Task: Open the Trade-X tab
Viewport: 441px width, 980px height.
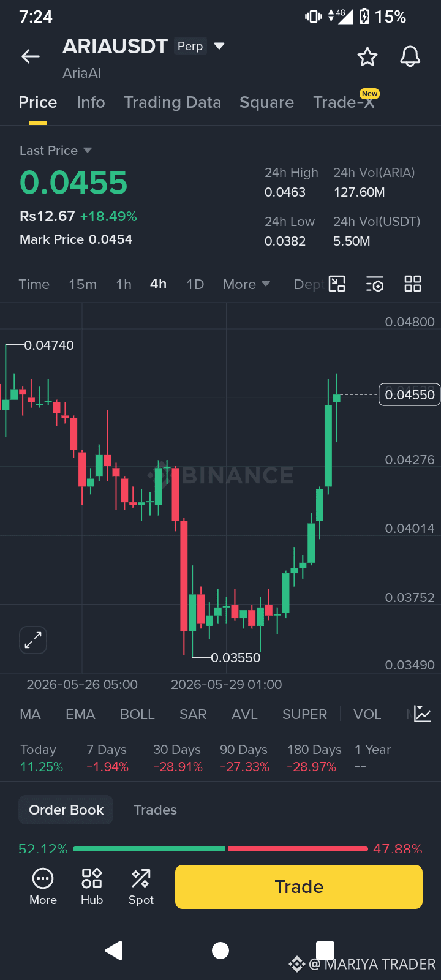Action: pos(344,102)
